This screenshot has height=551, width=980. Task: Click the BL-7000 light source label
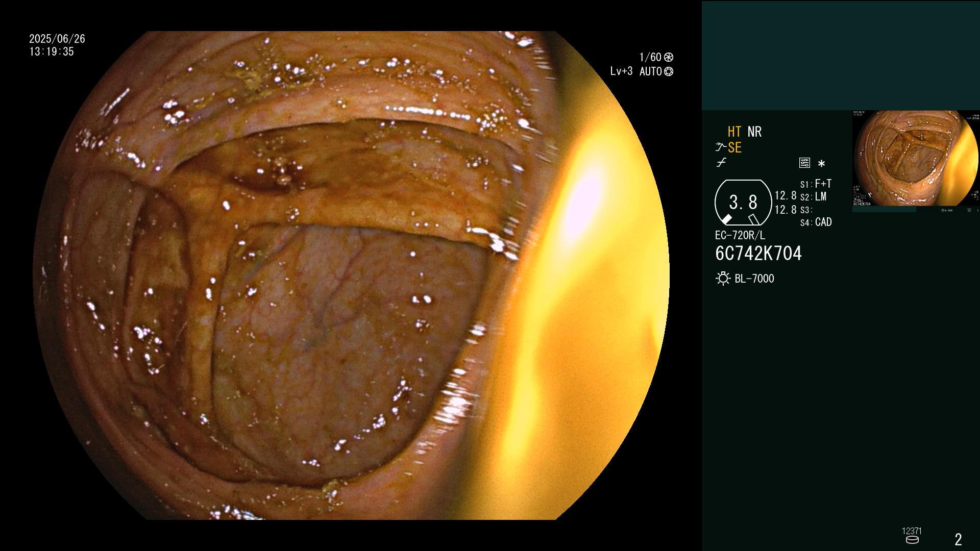pyautogui.click(x=754, y=279)
